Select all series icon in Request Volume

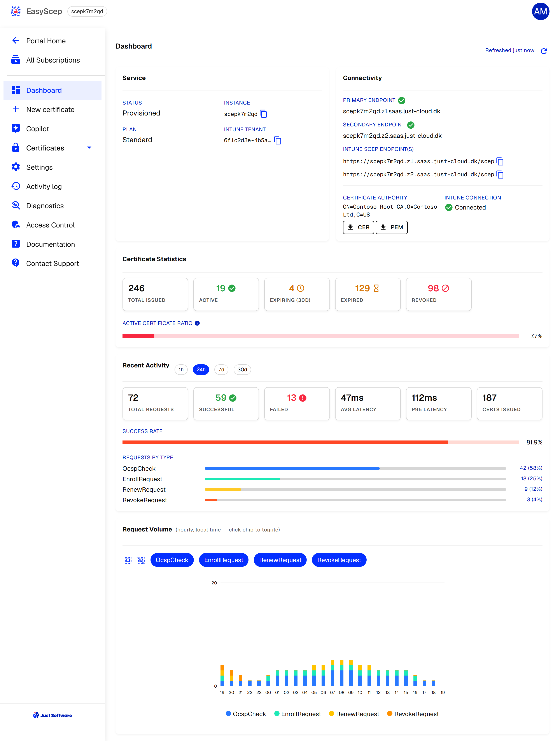pos(128,560)
